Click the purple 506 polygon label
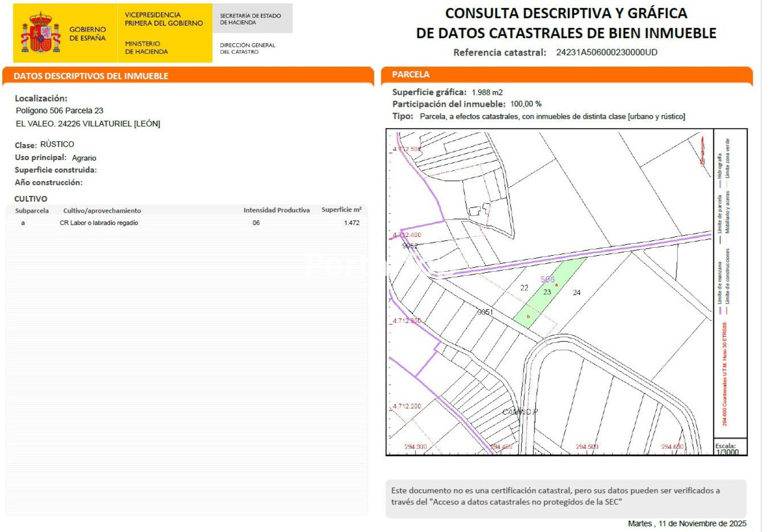 coord(547,279)
